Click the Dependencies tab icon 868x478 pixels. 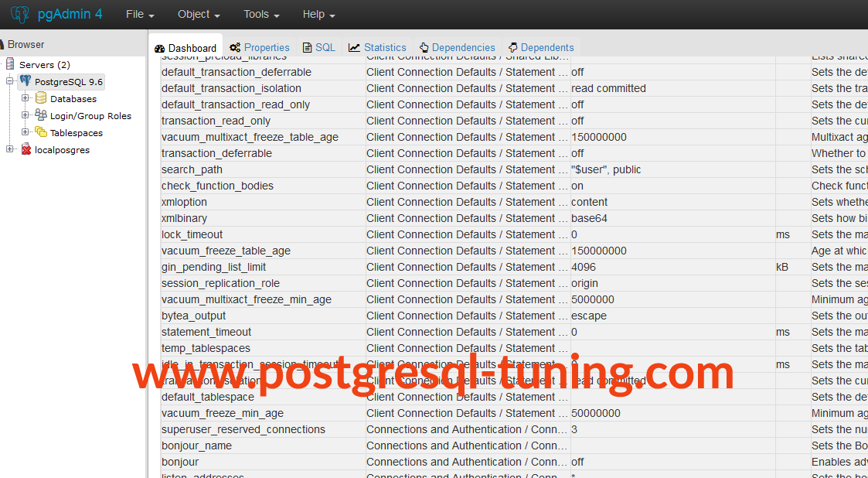pos(423,47)
